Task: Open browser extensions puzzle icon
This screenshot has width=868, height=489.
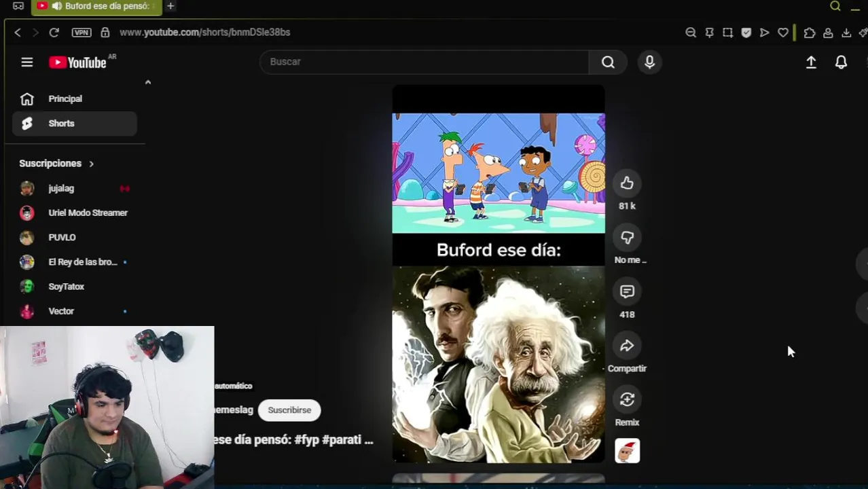Action: tap(810, 32)
